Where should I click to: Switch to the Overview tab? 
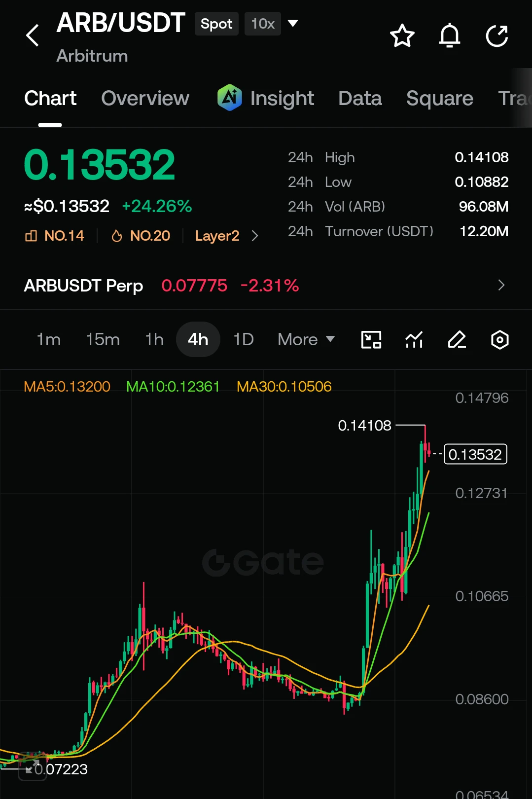tap(145, 98)
